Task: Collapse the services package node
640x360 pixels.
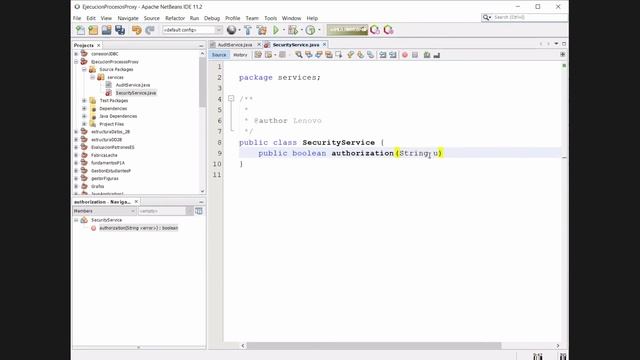Action: pos(92,77)
